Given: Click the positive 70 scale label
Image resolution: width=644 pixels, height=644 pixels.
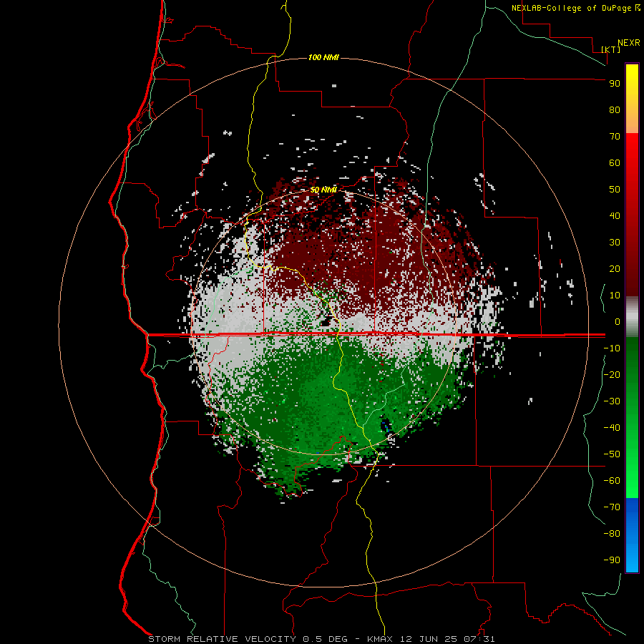Looking at the screenshot, I should coord(615,137).
